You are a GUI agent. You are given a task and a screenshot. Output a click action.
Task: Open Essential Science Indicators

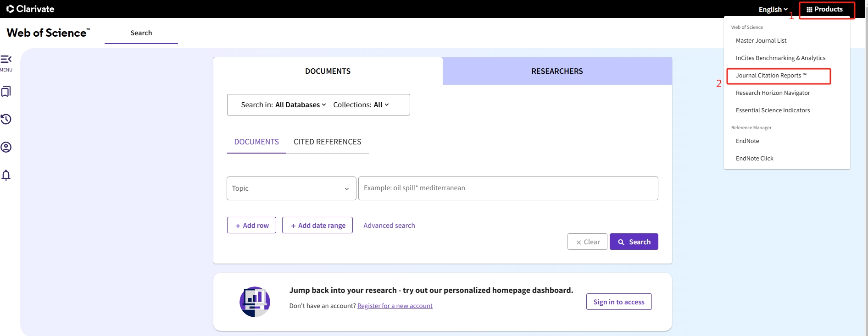point(773,110)
